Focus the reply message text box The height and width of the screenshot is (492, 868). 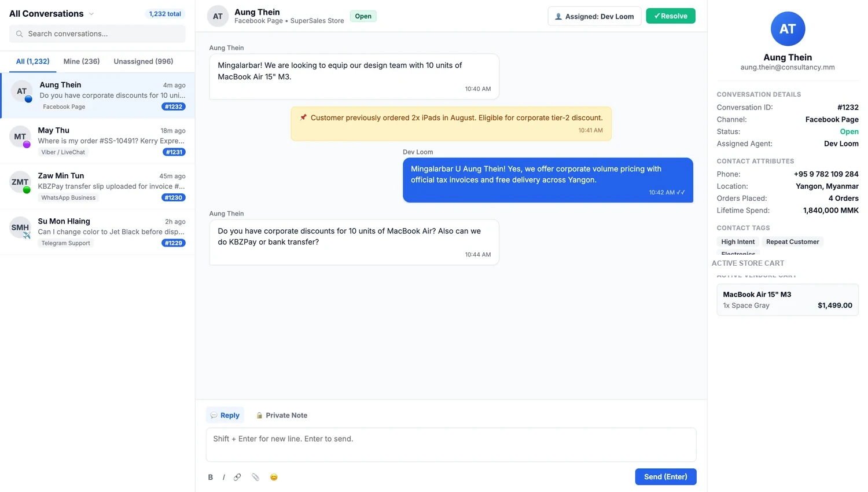click(451, 445)
